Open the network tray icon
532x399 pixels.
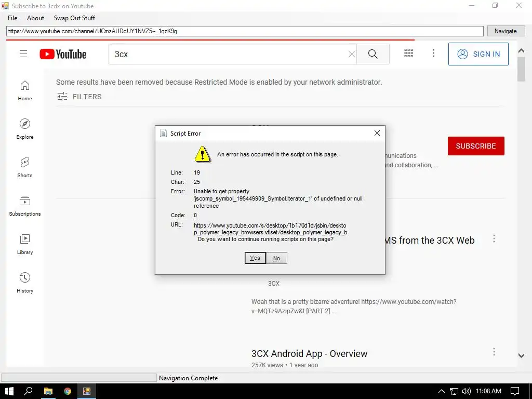pyautogui.click(x=454, y=391)
